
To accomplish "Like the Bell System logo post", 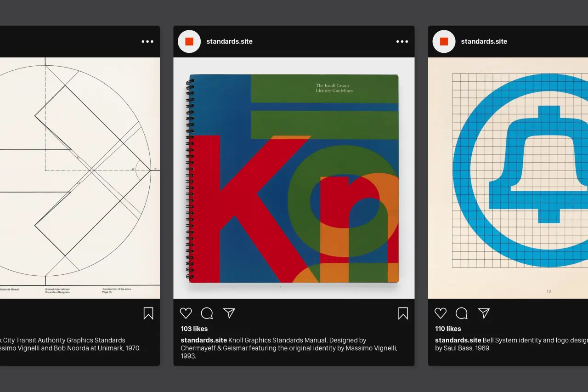I will 441,313.
